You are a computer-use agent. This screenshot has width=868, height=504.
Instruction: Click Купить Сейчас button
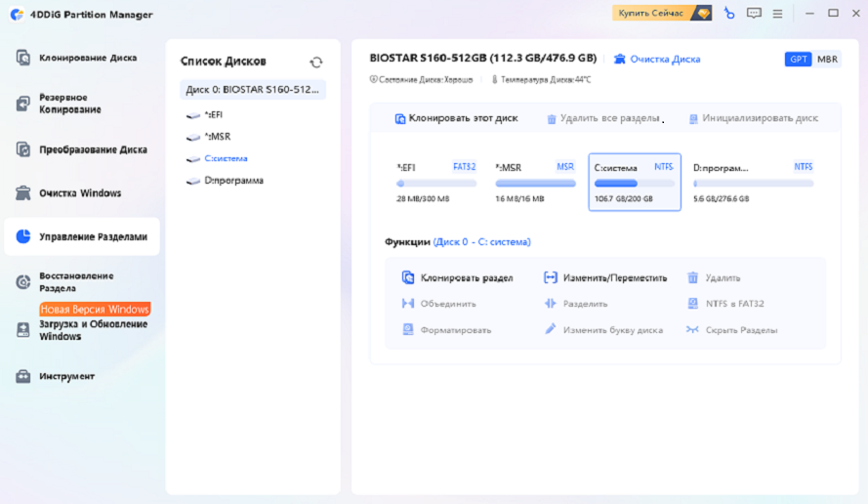coord(662,14)
